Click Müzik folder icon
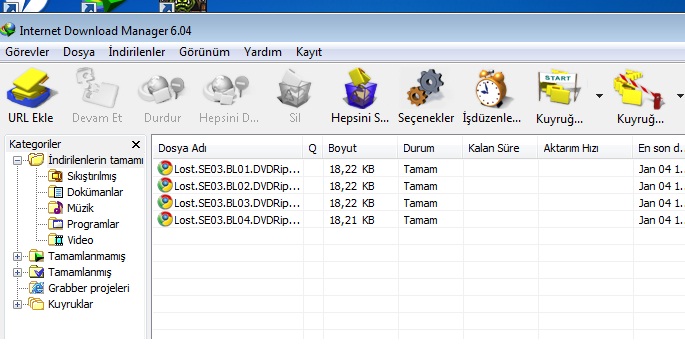This screenshot has height=360, width=685. [x=55, y=208]
